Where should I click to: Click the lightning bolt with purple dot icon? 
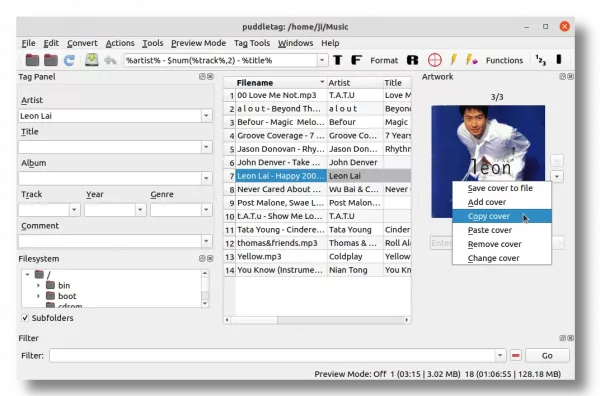pos(471,60)
